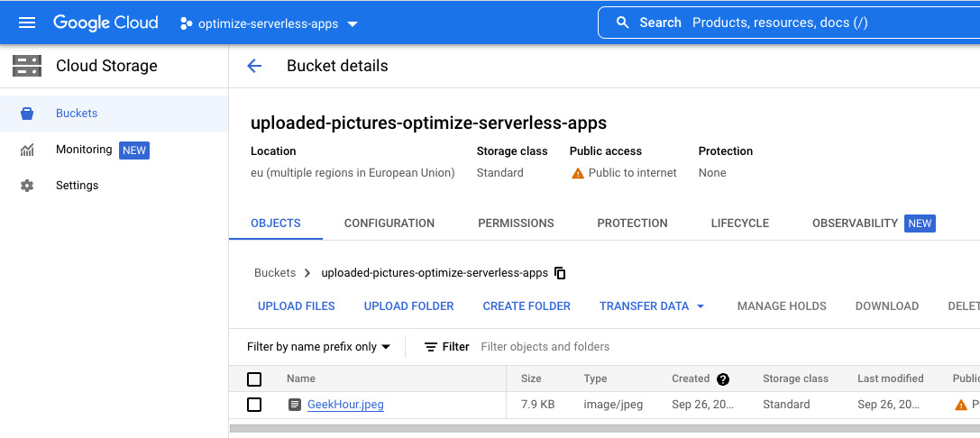Click the back arrow beside Bucket details
Image resolution: width=980 pixels, height=438 pixels.
(254, 66)
